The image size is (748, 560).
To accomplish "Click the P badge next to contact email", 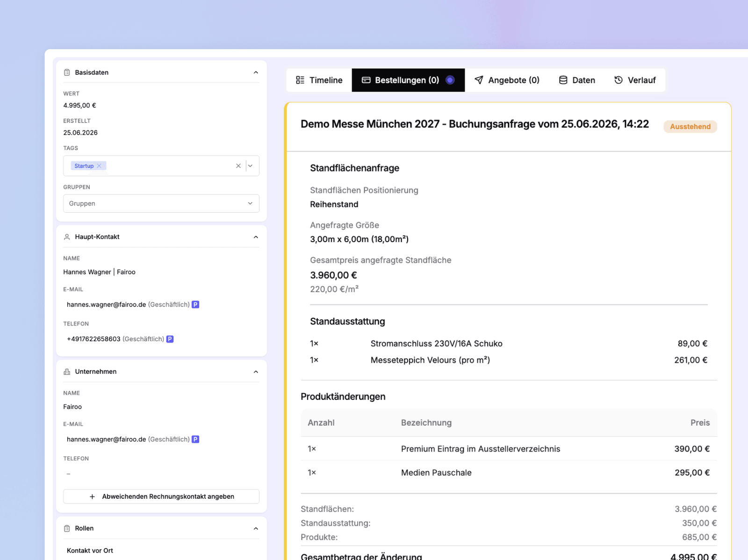I will point(195,304).
